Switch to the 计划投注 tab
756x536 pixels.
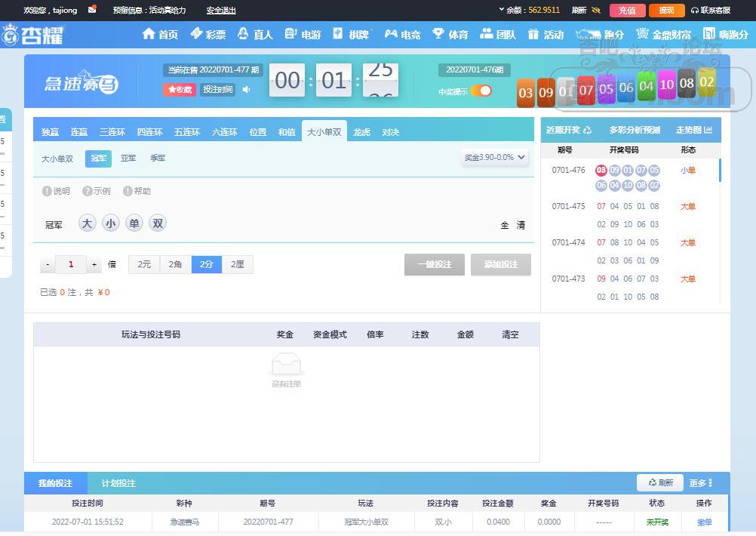point(118,483)
